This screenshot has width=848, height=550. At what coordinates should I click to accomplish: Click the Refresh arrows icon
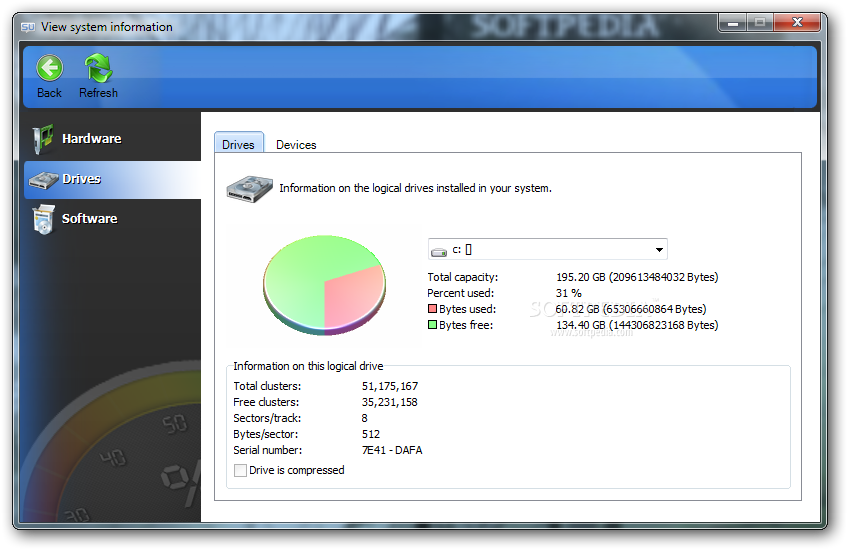[98, 68]
